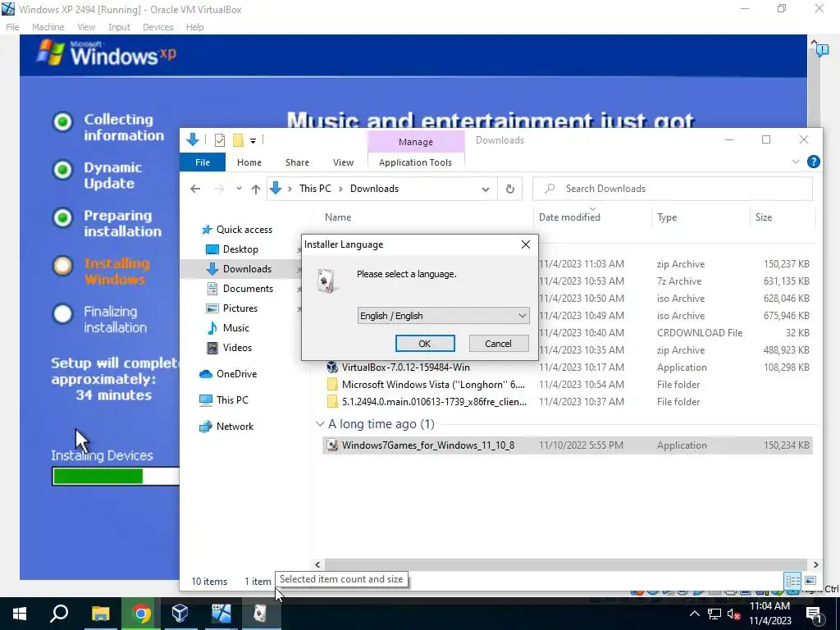Click Downloads in address breadcrumb

click(x=374, y=189)
